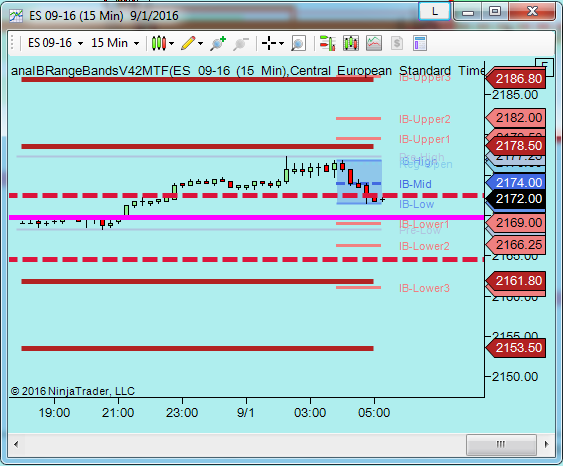Select the IB-Upper1 line label
This screenshot has width=563, height=466.
pyautogui.click(x=424, y=139)
